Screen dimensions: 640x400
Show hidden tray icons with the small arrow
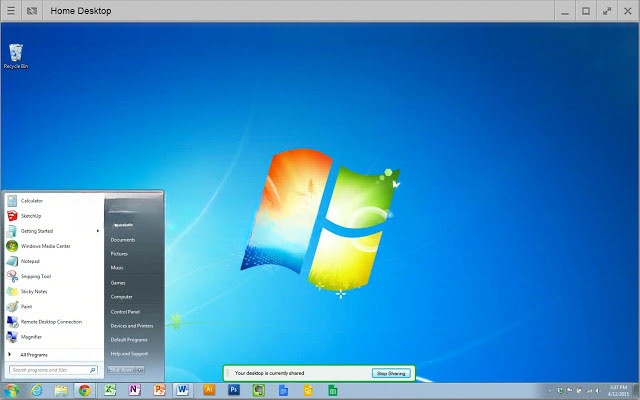550,391
